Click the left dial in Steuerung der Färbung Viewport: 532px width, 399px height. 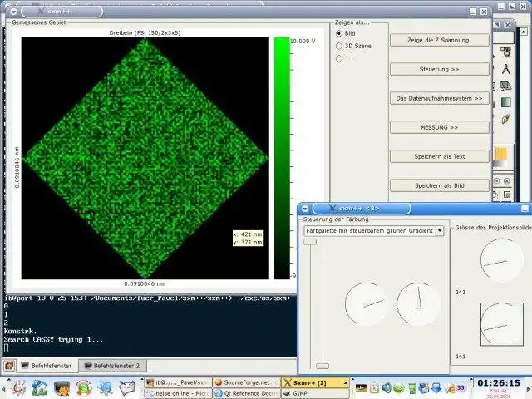point(366,304)
